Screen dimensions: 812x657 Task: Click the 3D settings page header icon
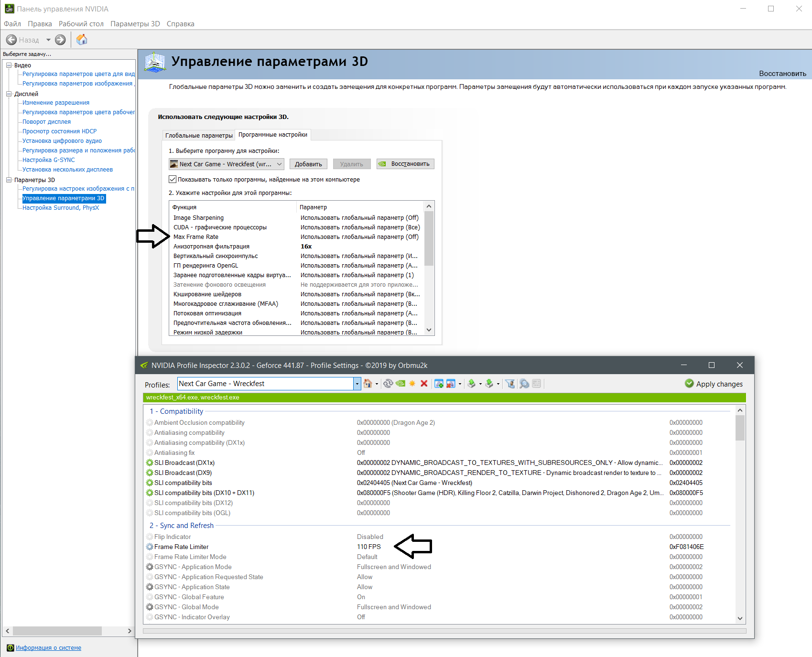point(155,62)
